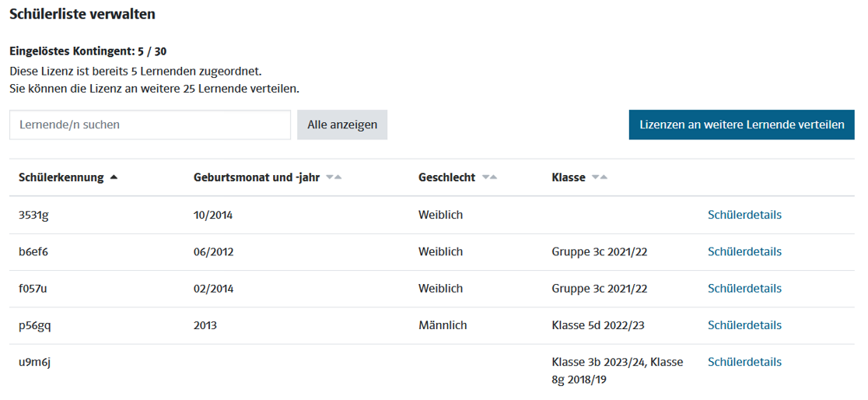Show Schülerdetails for student p56gq
Viewport: 868px width, 400px height.
point(744,325)
